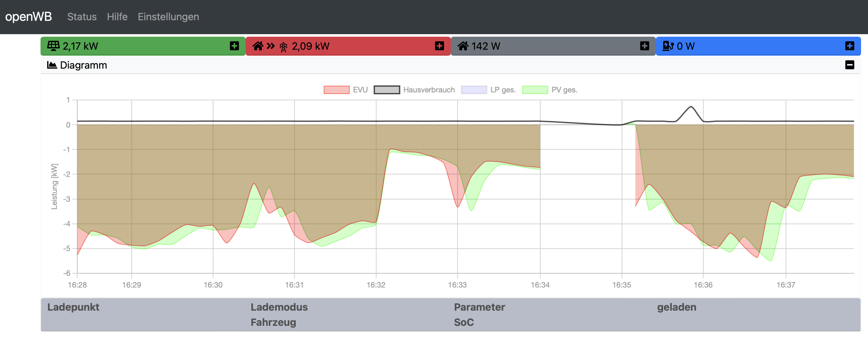Viewport: 868px width, 341px height.
Task: Toggle the PV ges. series in chart legend
Action: 550,90
